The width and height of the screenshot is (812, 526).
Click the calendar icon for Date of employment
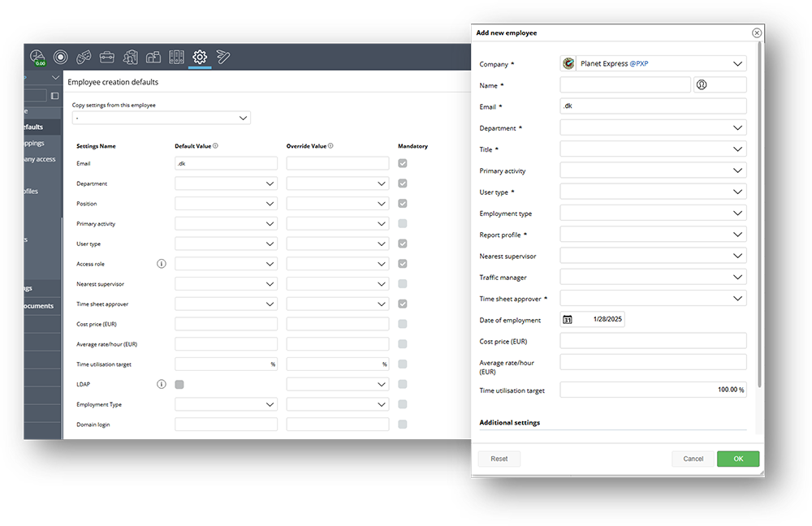click(x=568, y=320)
